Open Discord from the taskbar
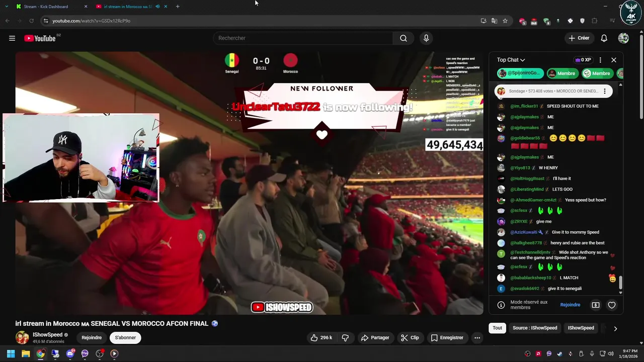 (70, 353)
